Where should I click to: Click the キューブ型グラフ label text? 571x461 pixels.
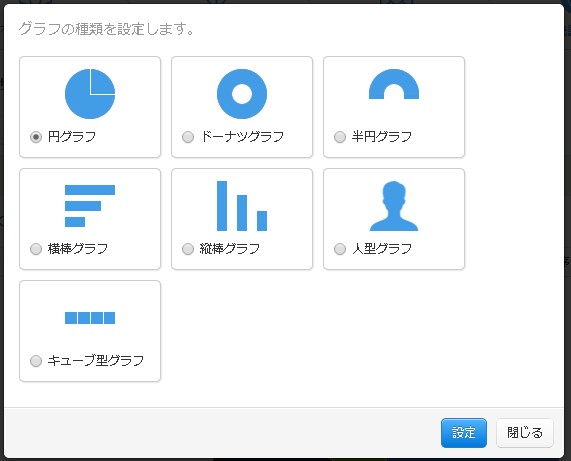click(x=96, y=361)
